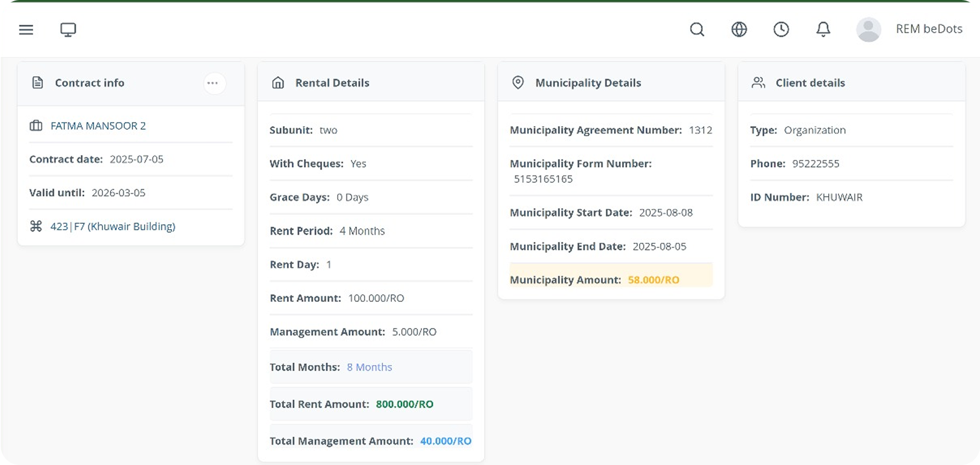Click the globe language icon
The image size is (980, 465).
click(739, 29)
